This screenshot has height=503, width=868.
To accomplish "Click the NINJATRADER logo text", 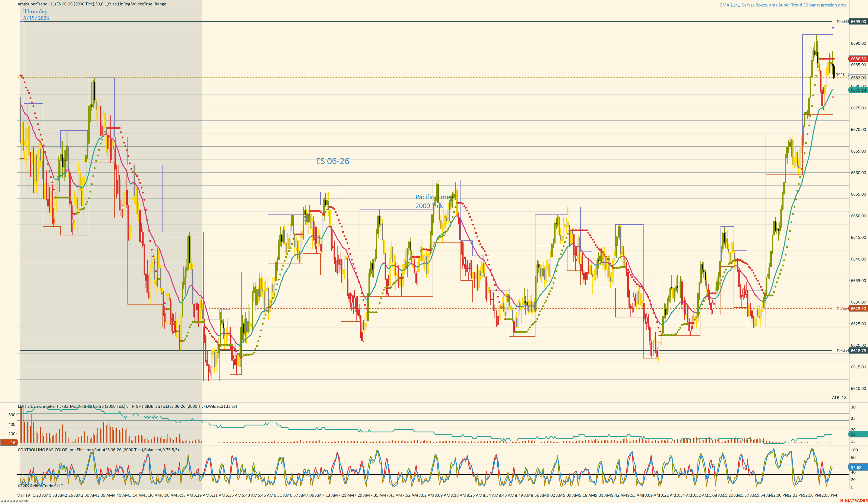I will 854,500.
